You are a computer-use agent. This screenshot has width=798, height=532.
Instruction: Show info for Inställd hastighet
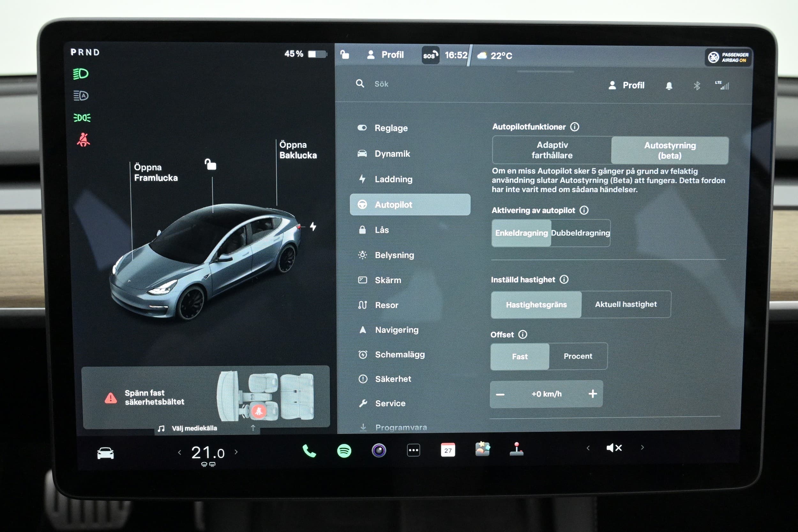coord(564,280)
